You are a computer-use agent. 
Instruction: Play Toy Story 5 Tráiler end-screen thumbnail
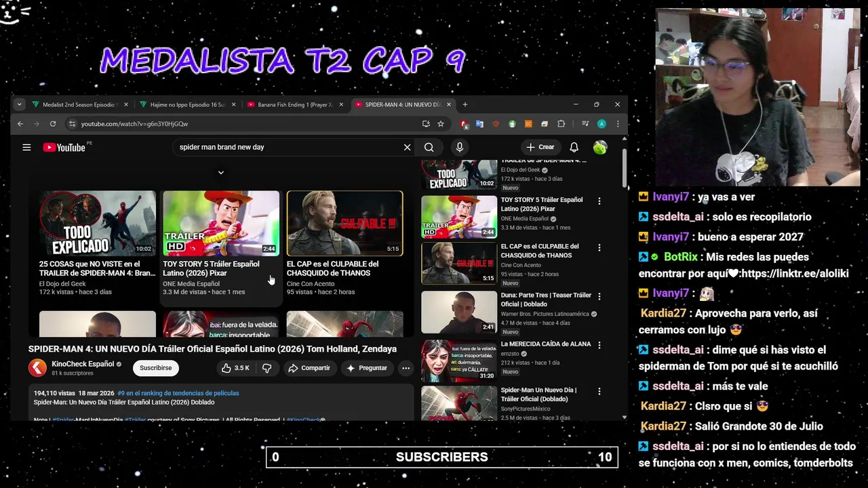220,223
